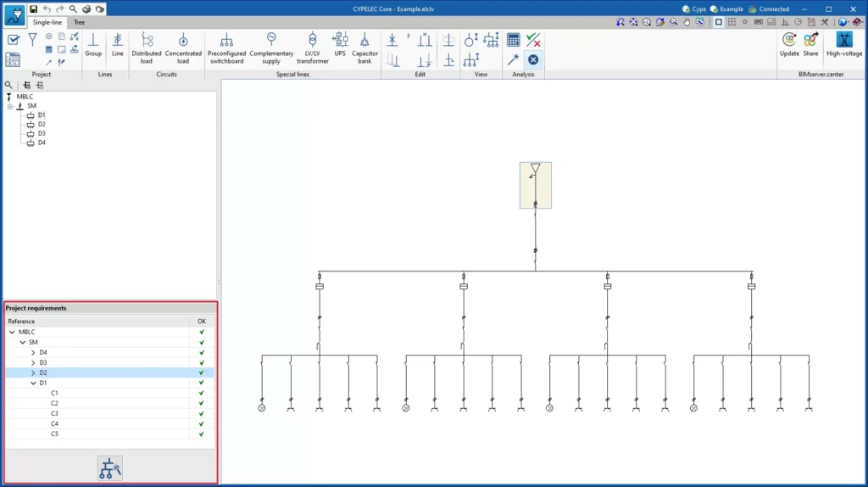Insert a Preconfigured switchboard
This screenshot has height=487, width=868.
[226, 48]
